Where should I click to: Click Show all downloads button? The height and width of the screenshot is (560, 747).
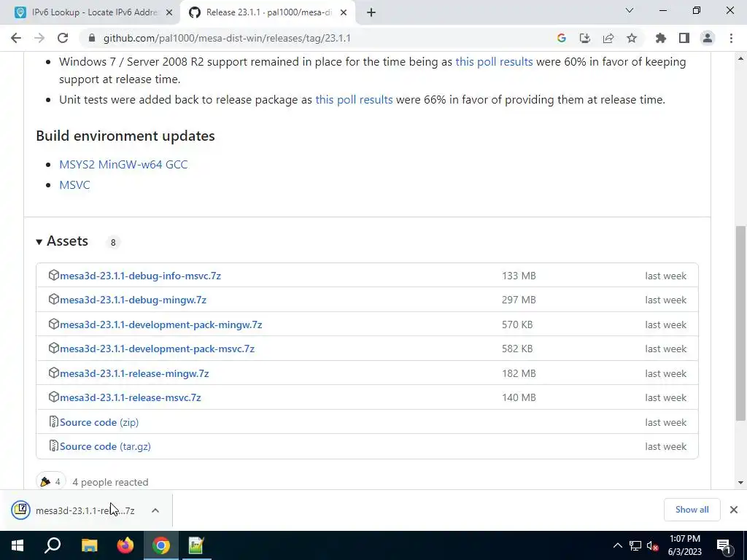click(692, 510)
